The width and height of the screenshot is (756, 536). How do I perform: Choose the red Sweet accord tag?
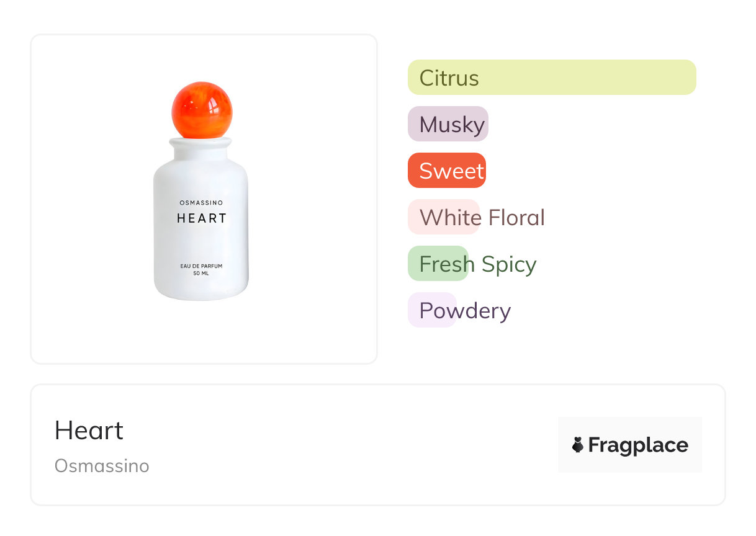click(447, 171)
